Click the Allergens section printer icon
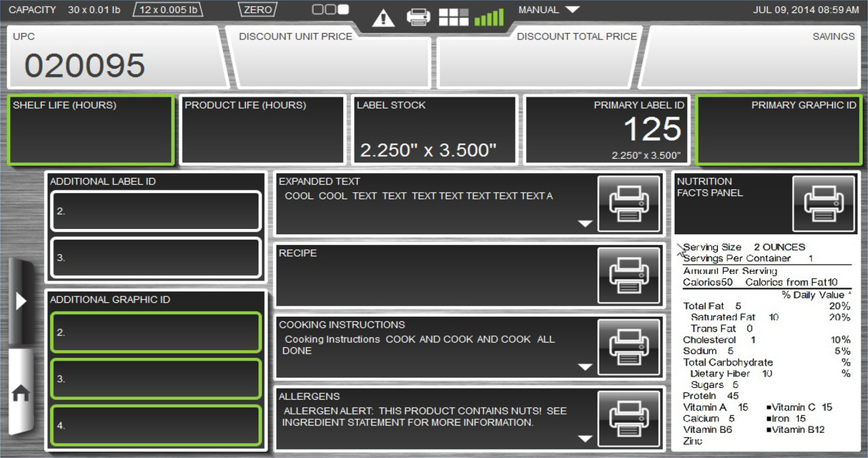The height and width of the screenshot is (458, 868). 628,419
